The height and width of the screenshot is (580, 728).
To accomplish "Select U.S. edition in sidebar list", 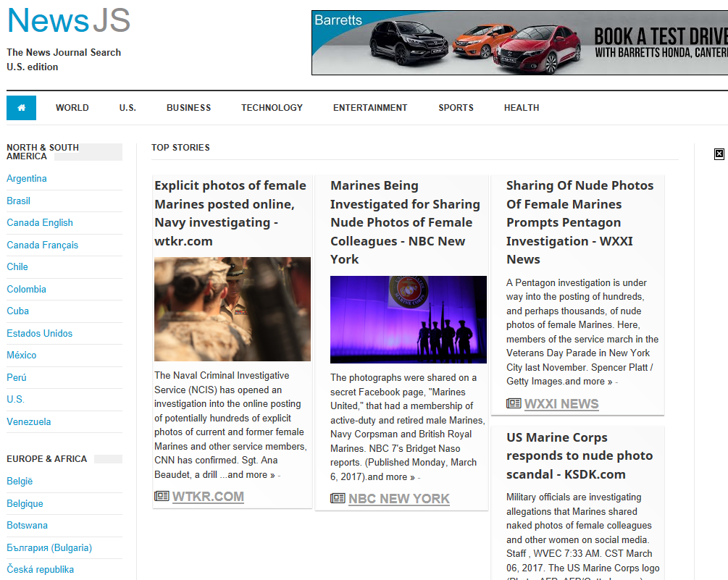I will [x=15, y=399].
